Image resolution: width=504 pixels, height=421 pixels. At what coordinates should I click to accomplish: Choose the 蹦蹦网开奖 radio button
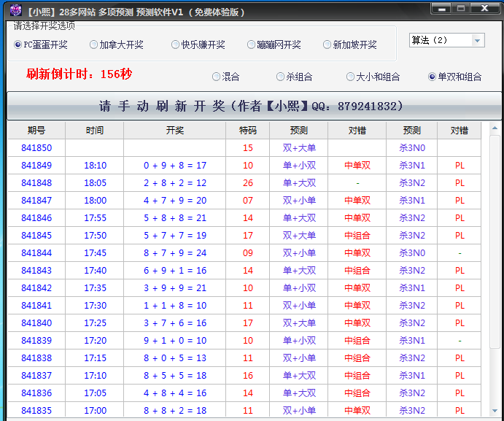point(274,45)
